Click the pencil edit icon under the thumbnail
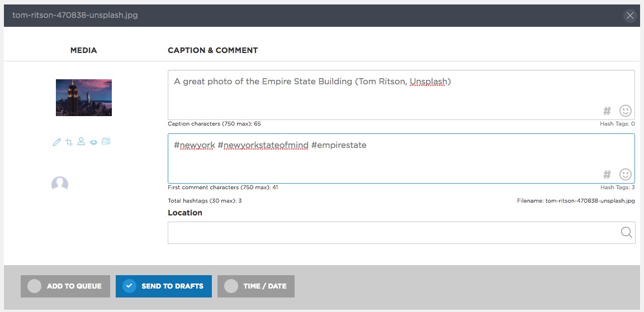This screenshot has width=644, height=312. tap(56, 142)
